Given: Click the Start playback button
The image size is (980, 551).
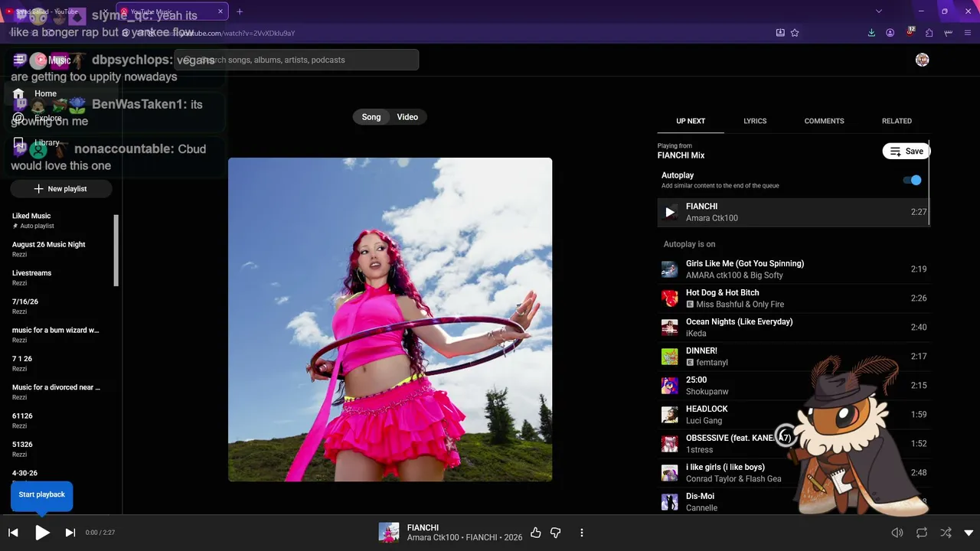Looking at the screenshot, I should click(42, 495).
